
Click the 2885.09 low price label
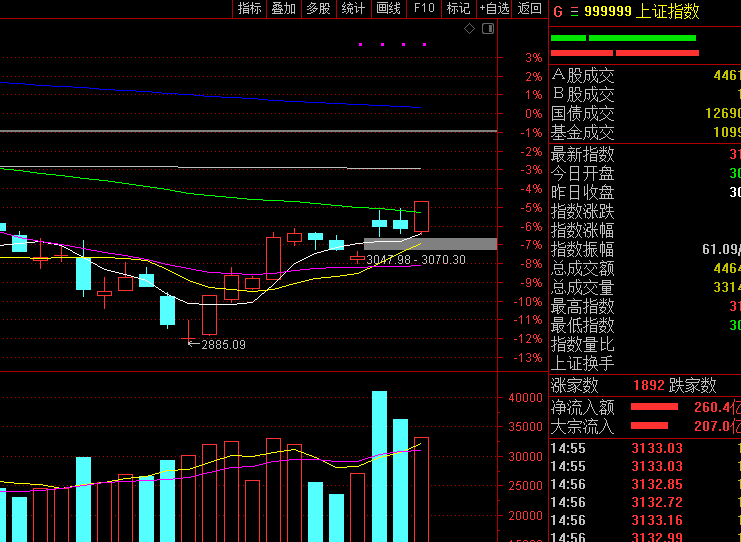coord(224,344)
